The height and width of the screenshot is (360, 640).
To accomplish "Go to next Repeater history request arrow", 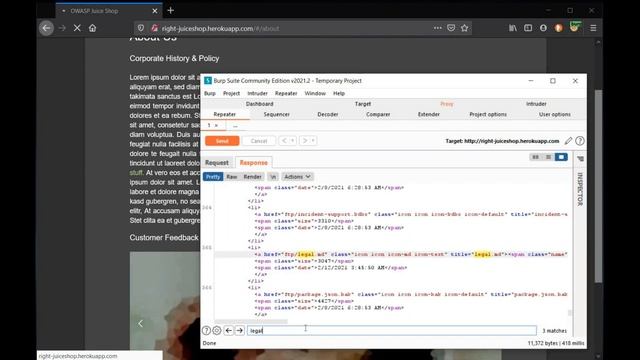I will coord(304,141).
